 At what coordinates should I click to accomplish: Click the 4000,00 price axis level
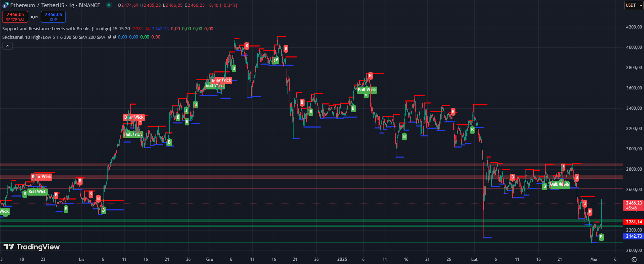click(634, 47)
